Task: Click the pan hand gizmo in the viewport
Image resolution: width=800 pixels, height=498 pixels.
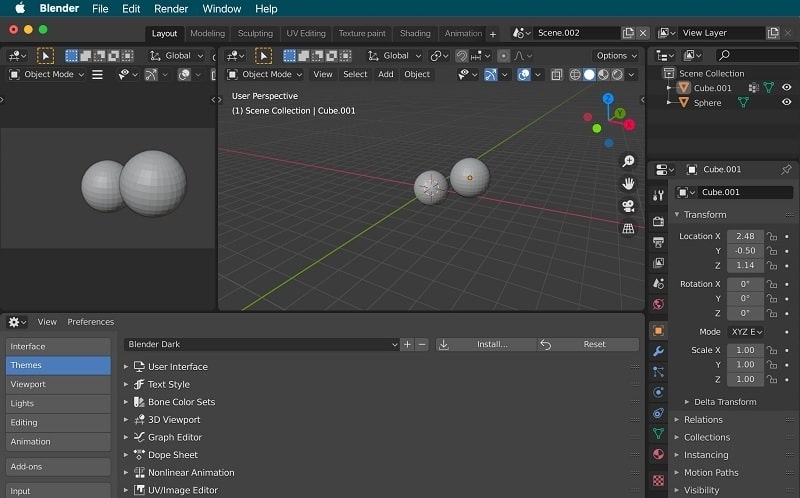Action: pyautogui.click(x=628, y=184)
